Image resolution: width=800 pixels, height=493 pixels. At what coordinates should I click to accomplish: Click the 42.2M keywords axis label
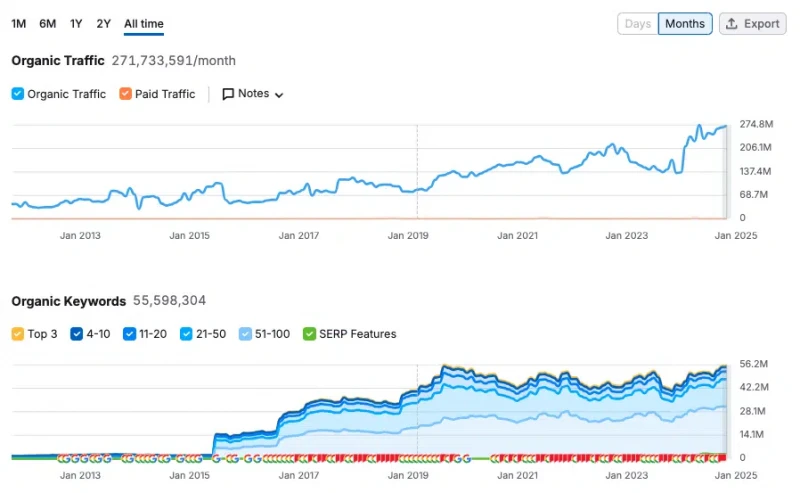tap(754, 387)
